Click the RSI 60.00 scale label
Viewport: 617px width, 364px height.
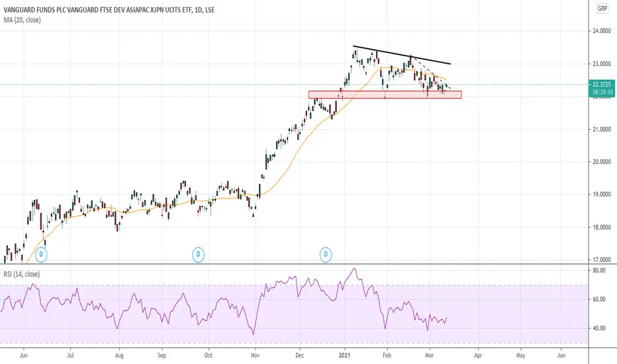pos(599,299)
